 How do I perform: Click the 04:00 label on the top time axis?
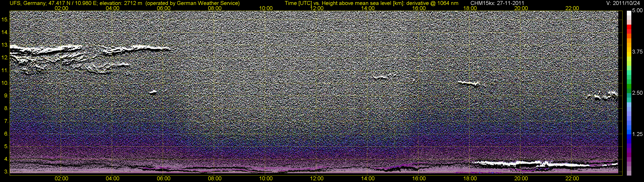pos(112,8)
